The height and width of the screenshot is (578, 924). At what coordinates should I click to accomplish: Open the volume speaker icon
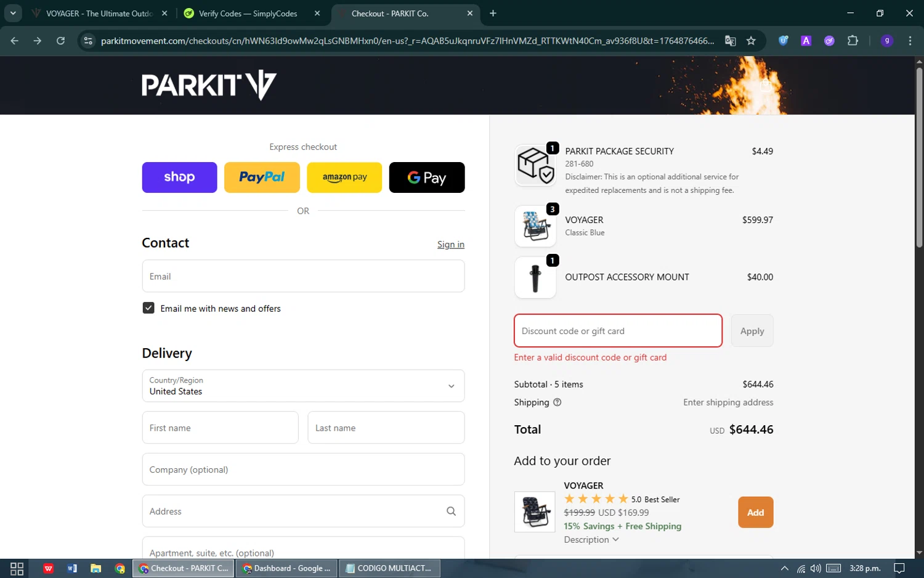point(816,568)
